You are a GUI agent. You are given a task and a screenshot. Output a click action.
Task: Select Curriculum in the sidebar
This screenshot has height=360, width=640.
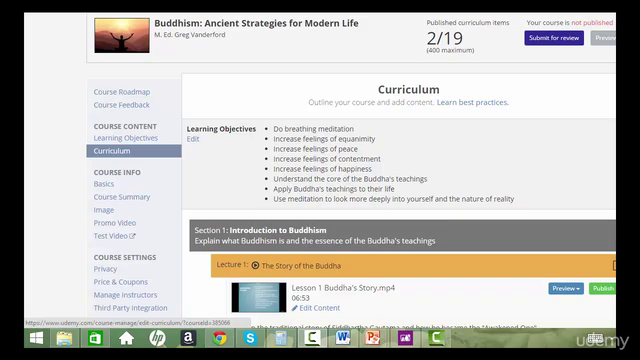pos(134,151)
